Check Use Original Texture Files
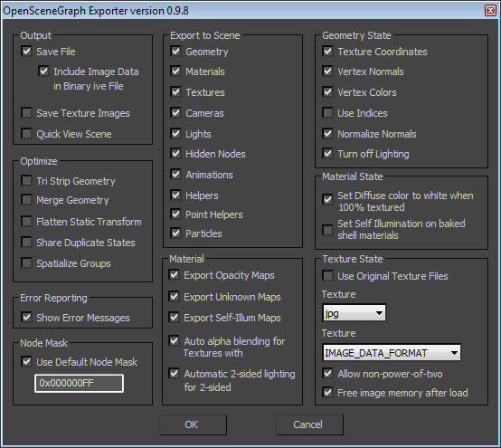 pyautogui.click(x=327, y=276)
